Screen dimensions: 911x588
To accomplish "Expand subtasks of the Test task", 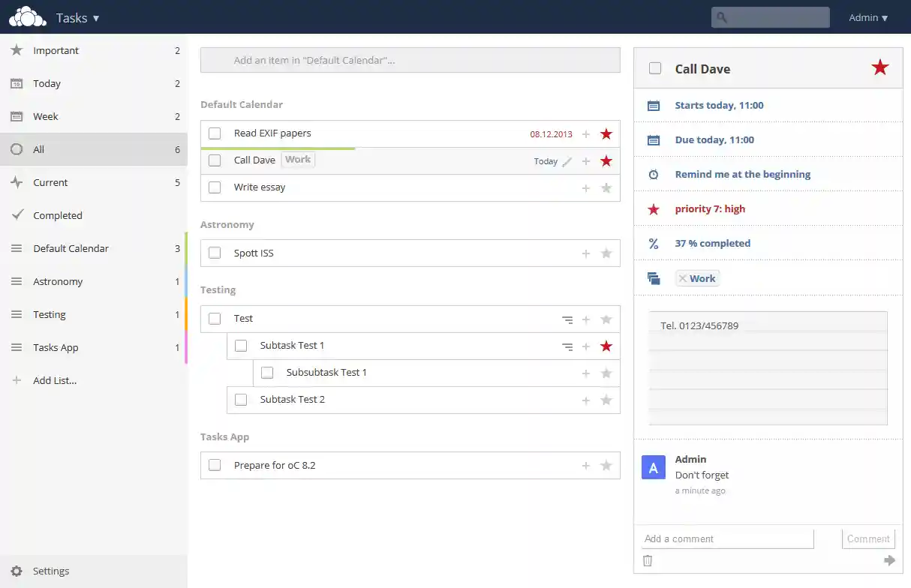I will click(x=568, y=319).
